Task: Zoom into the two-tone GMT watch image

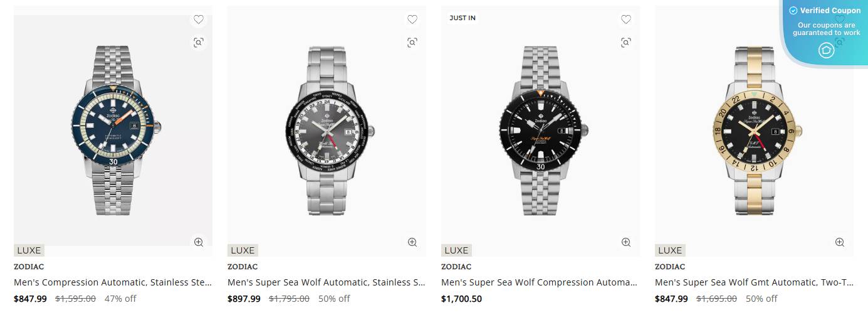Action: [x=840, y=242]
